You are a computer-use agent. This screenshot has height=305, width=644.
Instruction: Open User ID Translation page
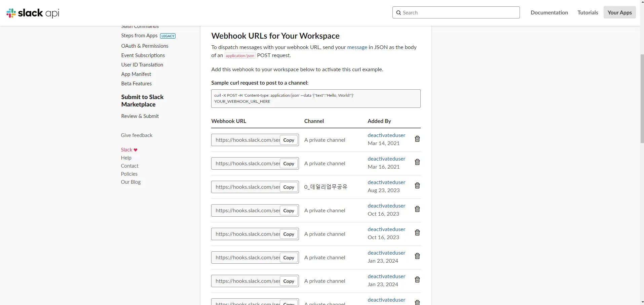click(x=142, y=65)
